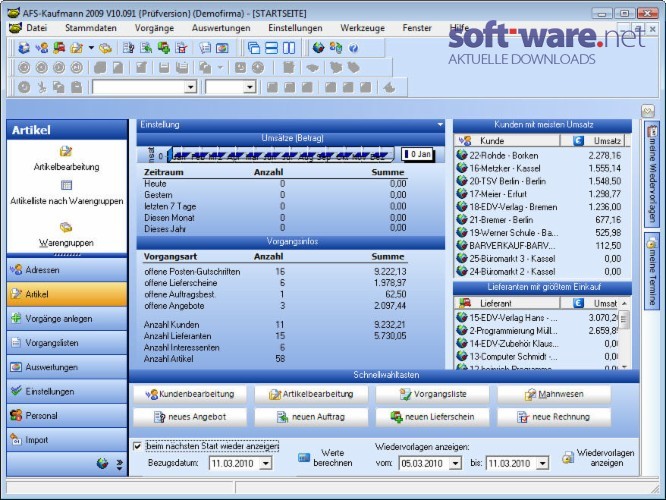This screenshot has width=666, height=500.
Task: Open Artikelliste nach Warengruppen table icon
Action: click(66, 185)
